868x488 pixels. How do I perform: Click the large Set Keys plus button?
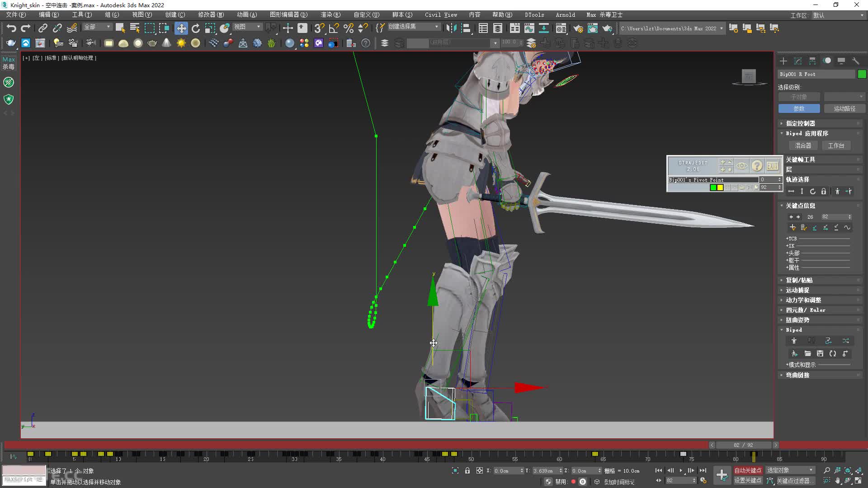pos(722,475)
